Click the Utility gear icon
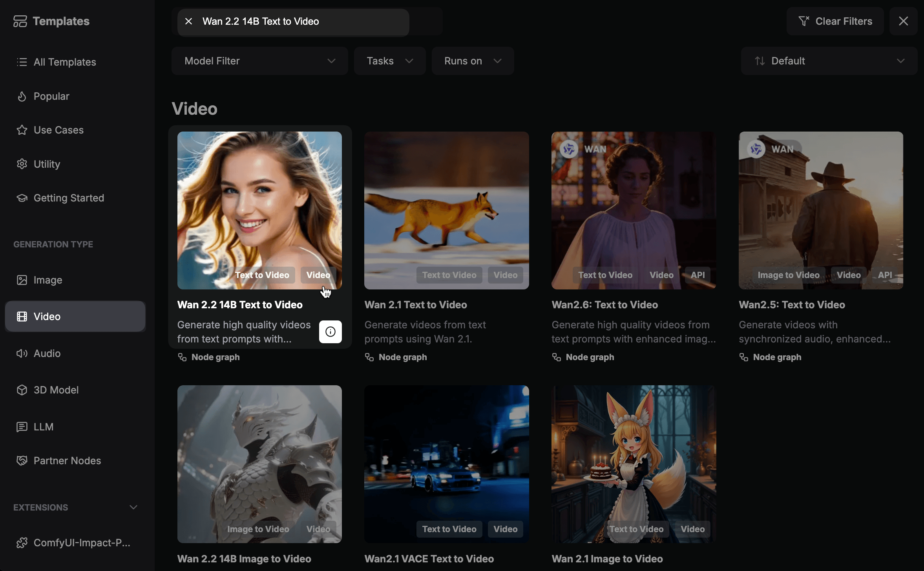Image resolution: width=924 pixels, height=571 pixels. pos(22,164)
